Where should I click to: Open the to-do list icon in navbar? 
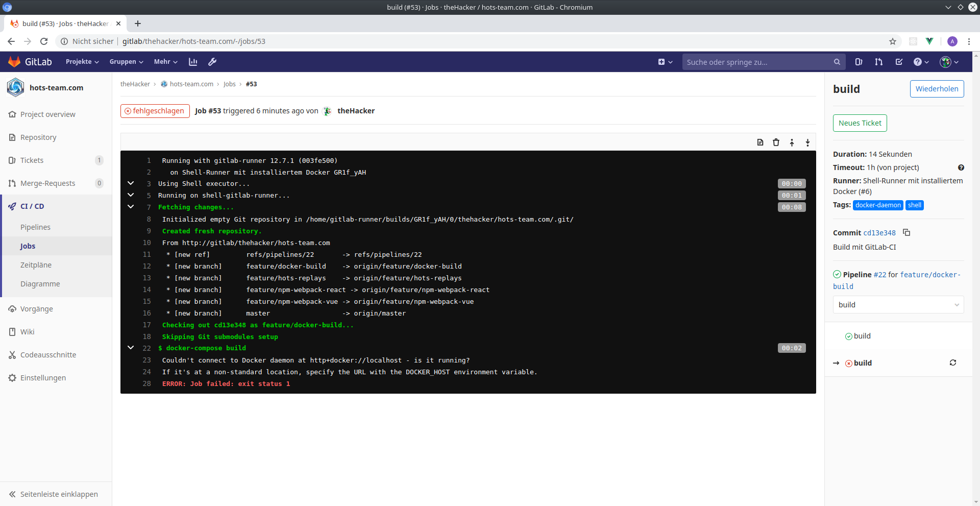(x=899, y=62)
